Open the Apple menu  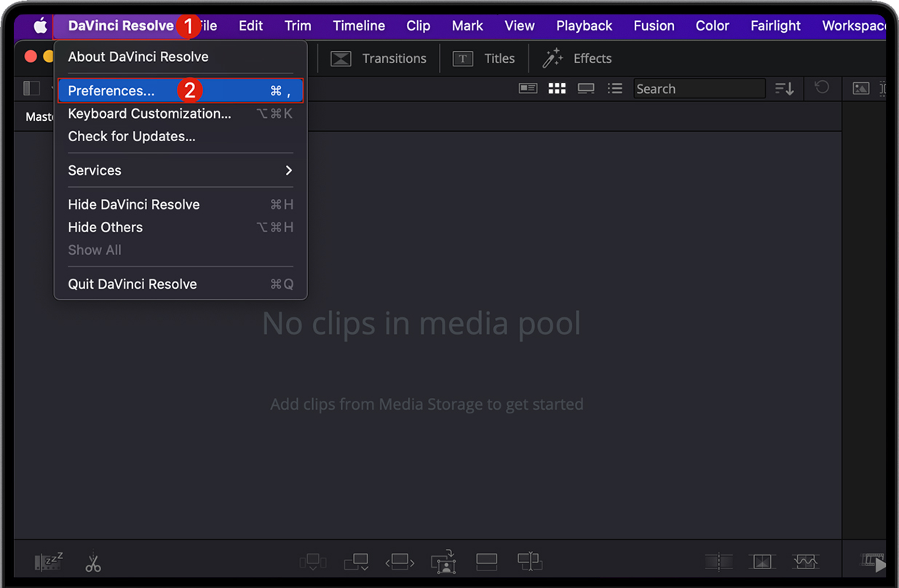40,26
